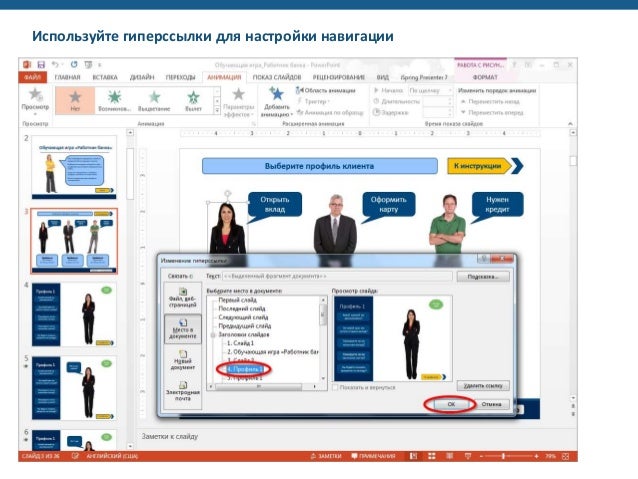Collapse the ribbon with the arrow
Image resolution: width=638 pixels, height=479 pixels.
pyautogui.click(x=570, y=123)
